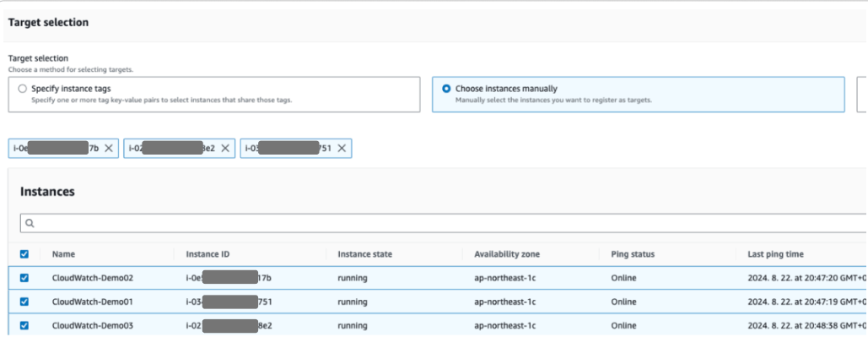Viewport: 868px width, 337px height.
Task: Click inside the Instances search field
Action: click(443, 223)
